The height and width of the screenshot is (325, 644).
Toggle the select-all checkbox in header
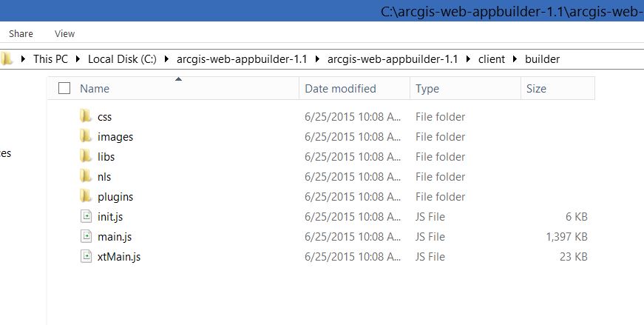pyautogui.click(x=64, y=89)
